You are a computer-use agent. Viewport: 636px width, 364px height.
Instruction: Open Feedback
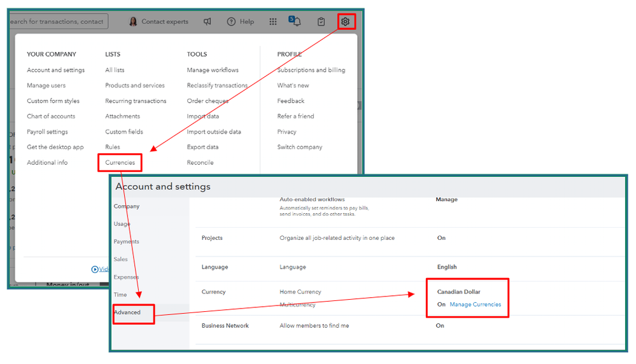point(291,101)
